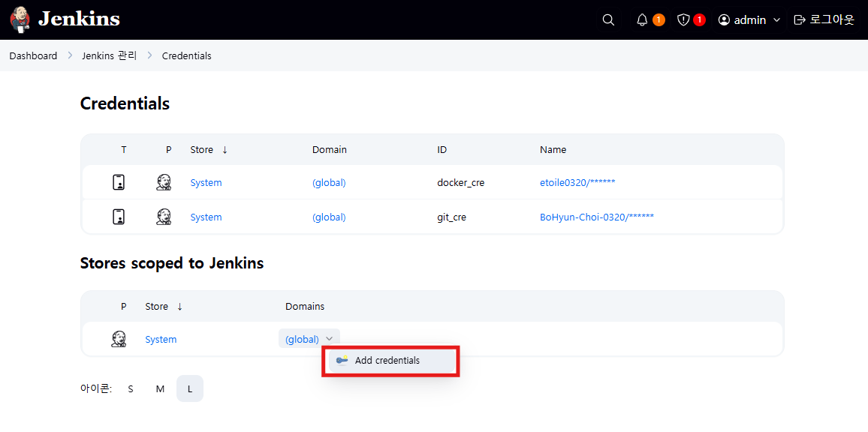Click the Credentials page heading

[x=125, y=103]
